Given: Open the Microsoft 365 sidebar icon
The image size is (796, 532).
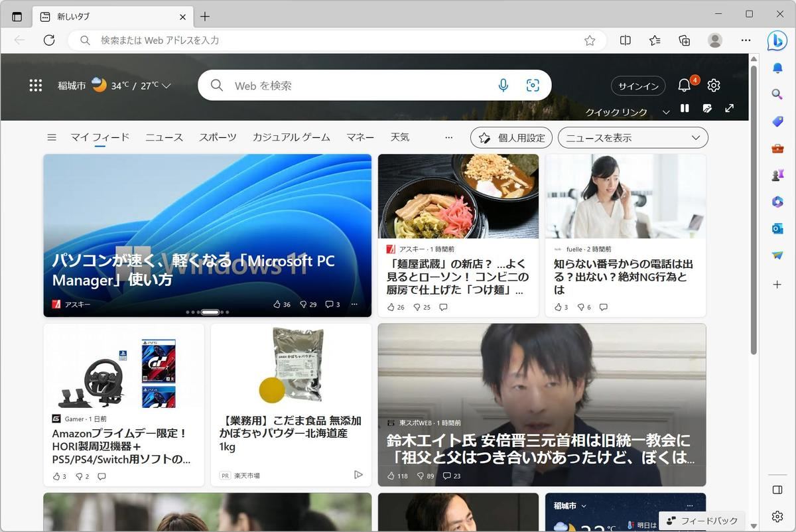Looking at the screenshot, I should click(777, 202).
